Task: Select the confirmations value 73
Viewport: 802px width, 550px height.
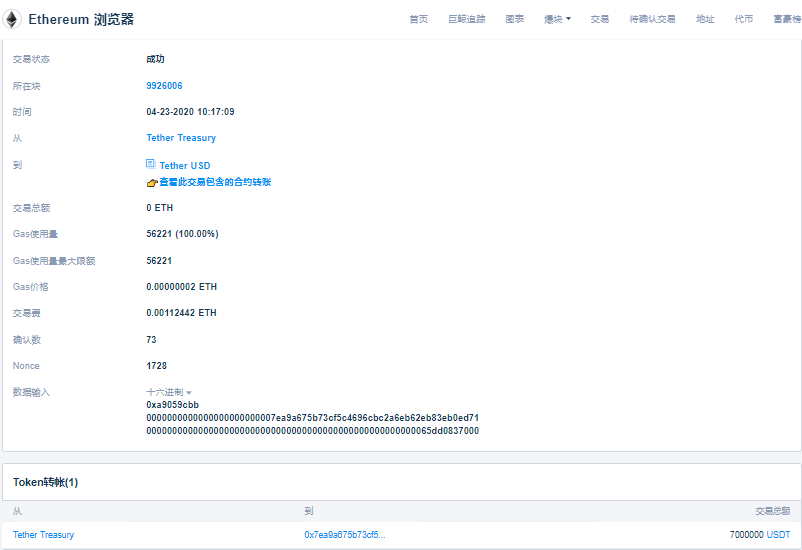Action: (x=151, y=340)
